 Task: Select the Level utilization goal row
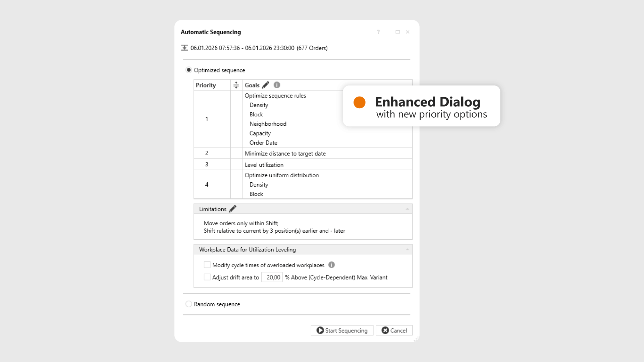[264, 165]
